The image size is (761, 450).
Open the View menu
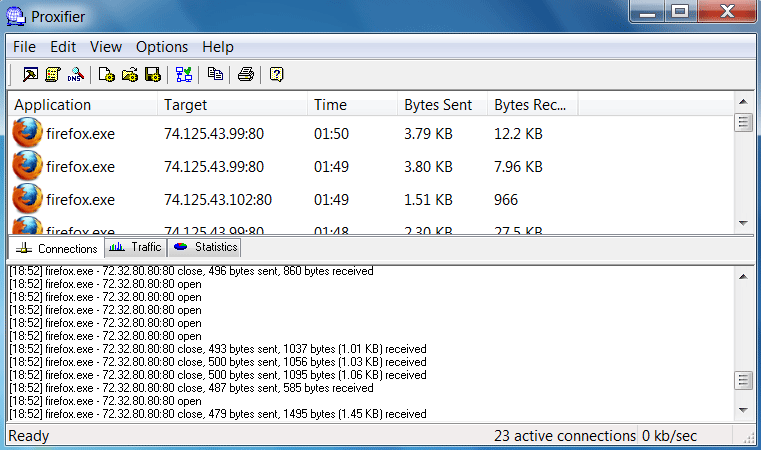(x=106, y=47)
